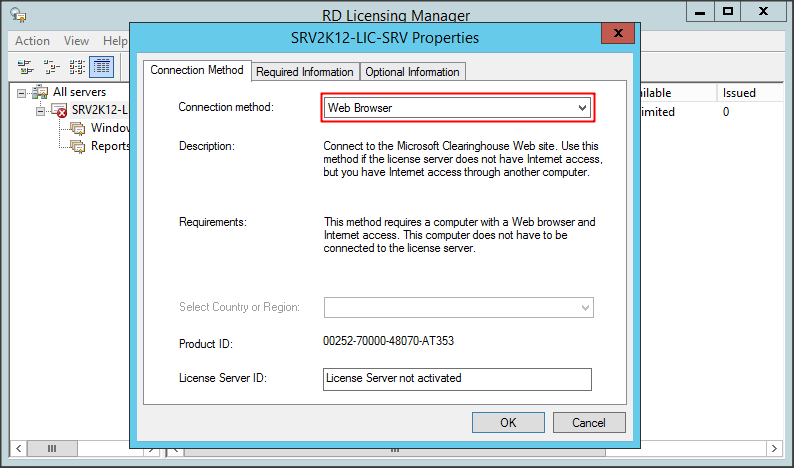Switch to Optional Information tab
Viewport: 794px width, 468px height.
click(x=412, y=72)
